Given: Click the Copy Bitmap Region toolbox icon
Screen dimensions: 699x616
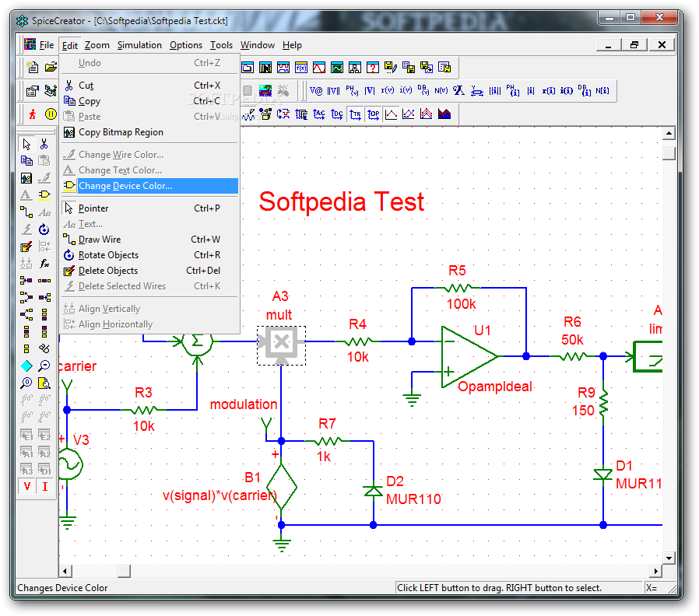Looking at the screenshot, I should [26, 178].
